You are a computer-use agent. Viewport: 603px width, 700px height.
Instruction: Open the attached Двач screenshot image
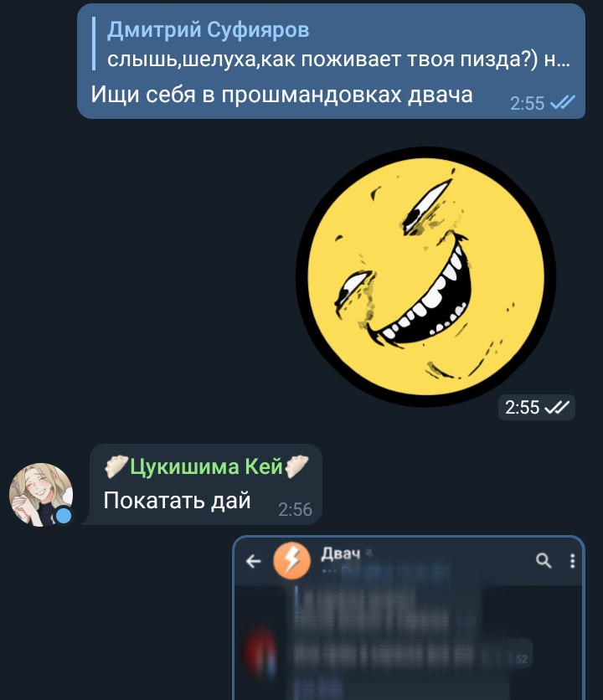[409, 618]
